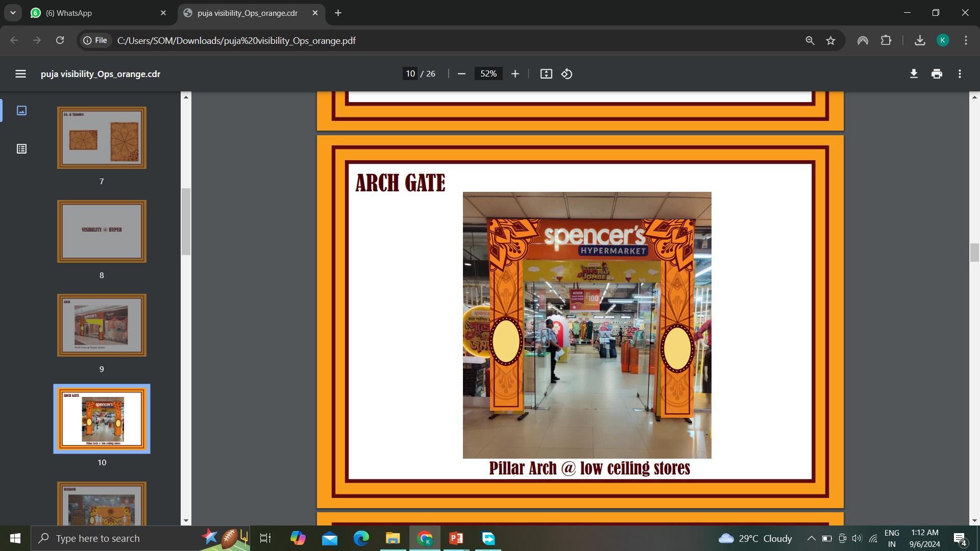Switch to thumbnails view in sidebar
This screenshot has height=551, width=980.
point(21,111)
